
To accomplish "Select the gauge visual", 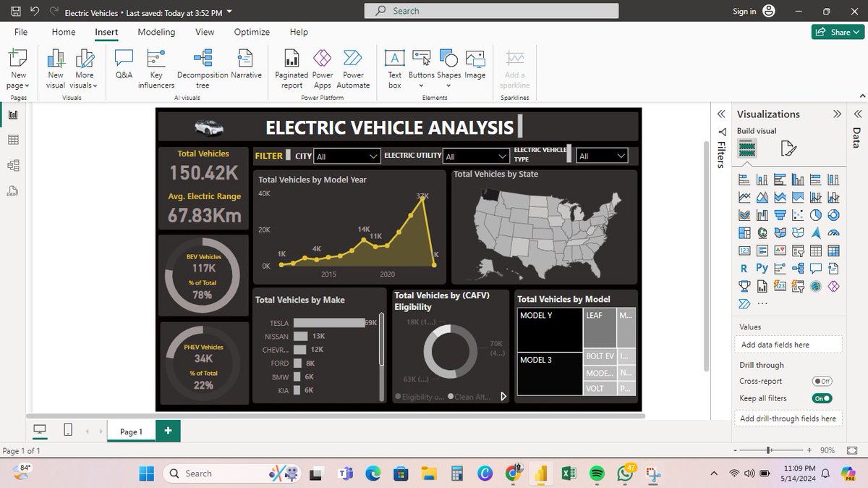I will click(833, 233).
